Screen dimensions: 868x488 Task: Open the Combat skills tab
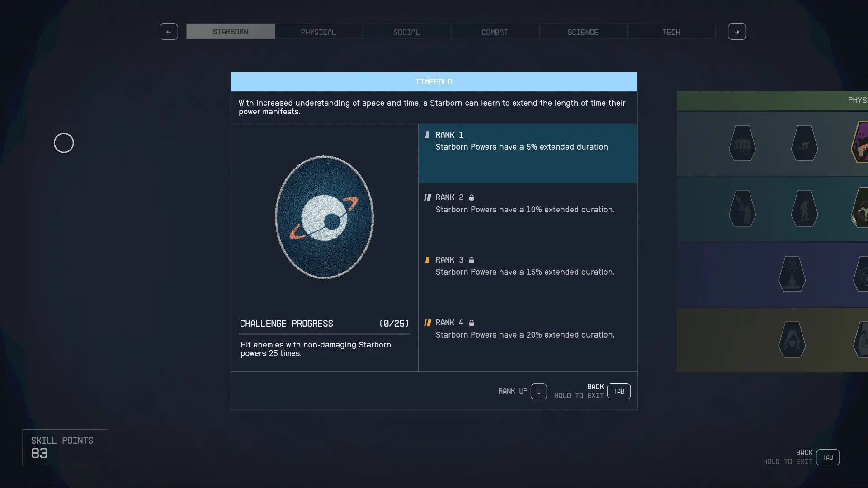coord(495,32)
